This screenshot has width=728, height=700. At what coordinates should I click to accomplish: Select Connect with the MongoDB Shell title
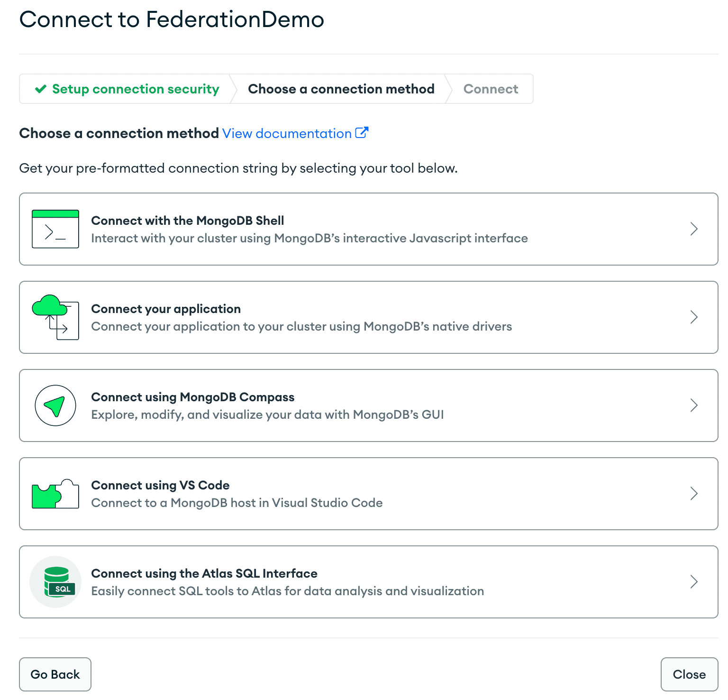187,221
